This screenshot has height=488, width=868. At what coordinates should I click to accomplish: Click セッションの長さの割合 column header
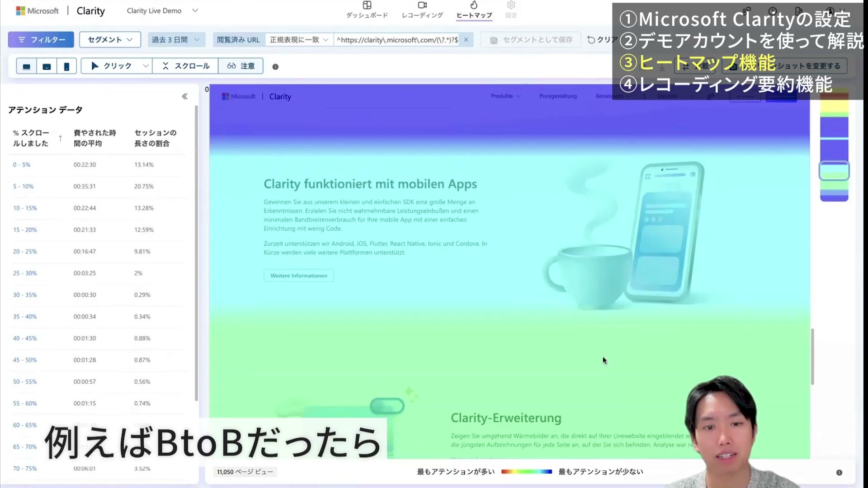pos(155,138)
